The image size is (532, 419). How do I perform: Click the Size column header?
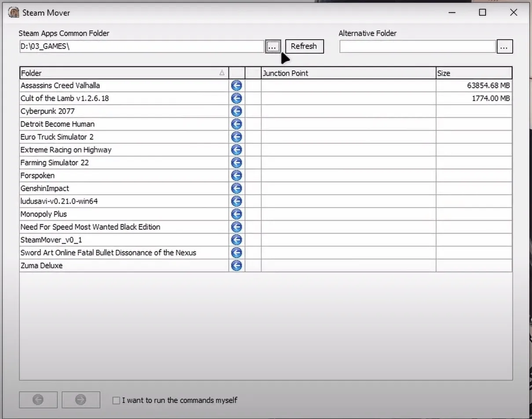point(474,73)
